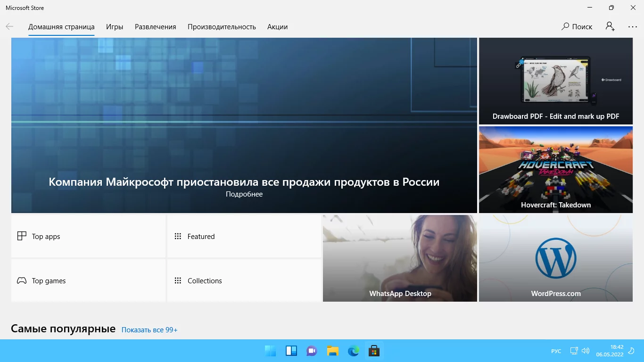
Task: Open Drawboard PDF app thumbnail
Action: [x=555, y=81]
